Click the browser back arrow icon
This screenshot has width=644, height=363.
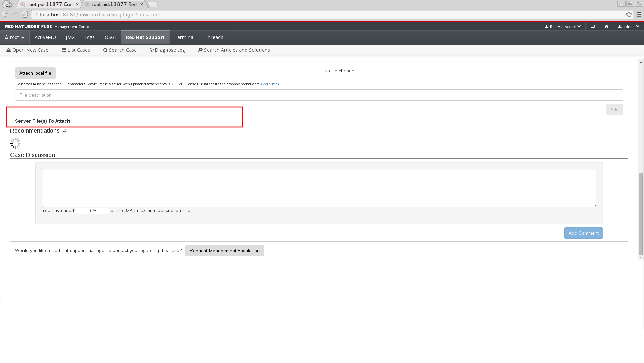pos(5,14)
